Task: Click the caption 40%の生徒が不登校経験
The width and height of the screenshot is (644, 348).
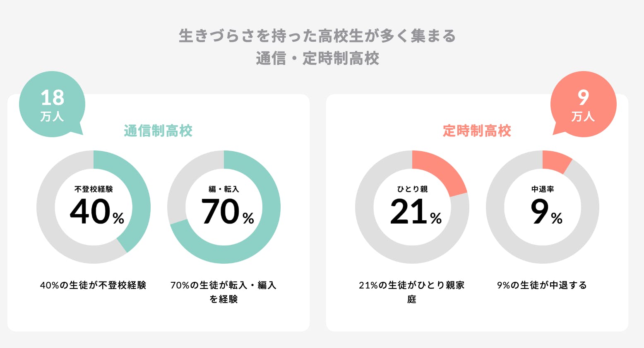Action: coord(93,285)
